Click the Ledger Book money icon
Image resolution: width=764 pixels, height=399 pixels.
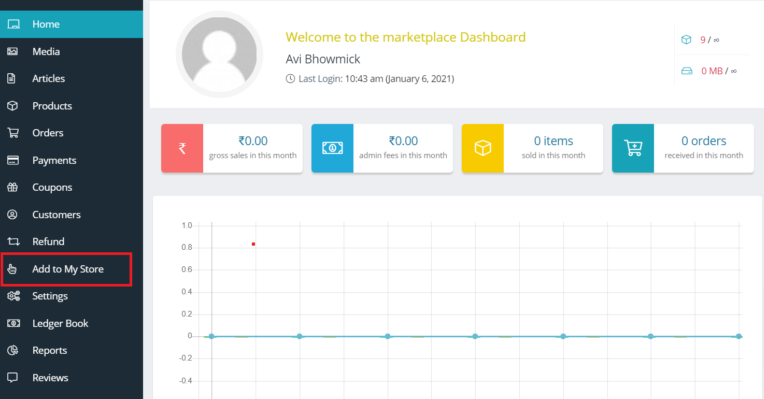coord(14,323)
